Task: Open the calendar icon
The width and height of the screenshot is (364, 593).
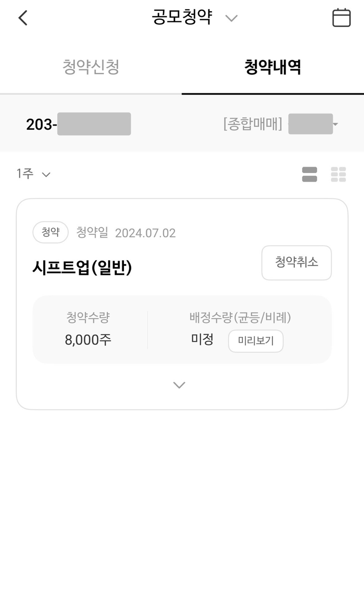Action: click(x=341, y=18)
